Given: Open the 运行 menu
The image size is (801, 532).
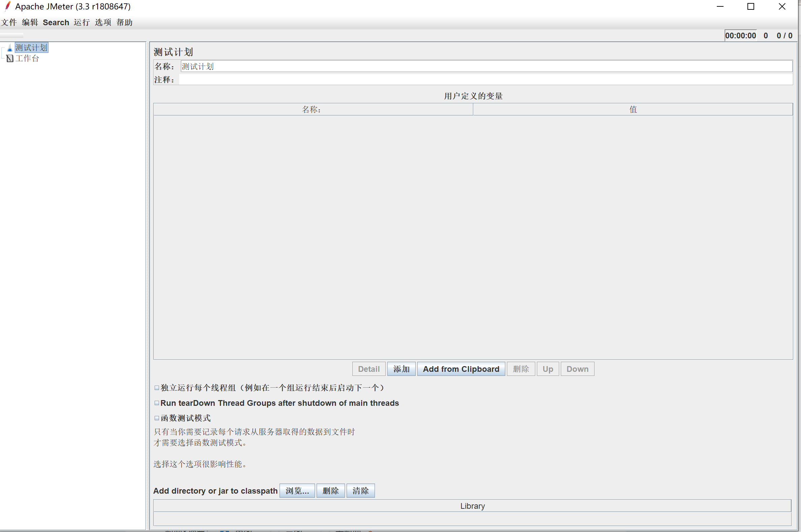Looking at the screenshot, I should click(x=81, y=23).
